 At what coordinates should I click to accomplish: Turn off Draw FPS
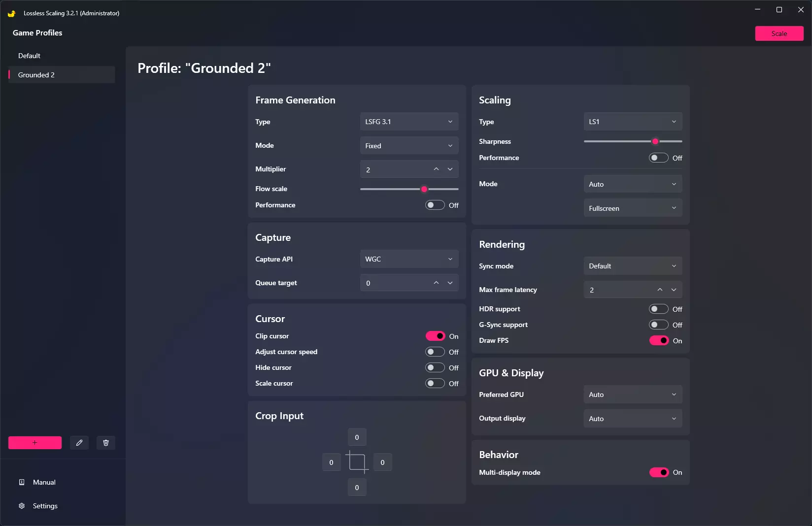tap(659, 340)
